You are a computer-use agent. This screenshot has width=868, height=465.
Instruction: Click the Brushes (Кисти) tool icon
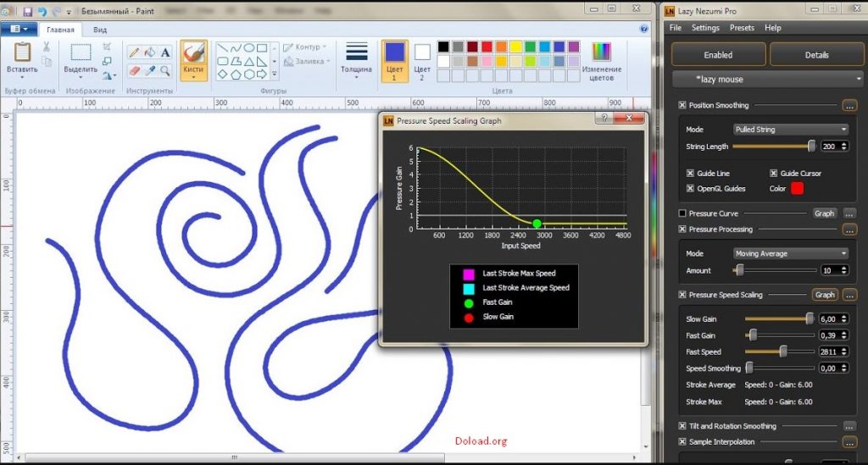click(193, 53)
